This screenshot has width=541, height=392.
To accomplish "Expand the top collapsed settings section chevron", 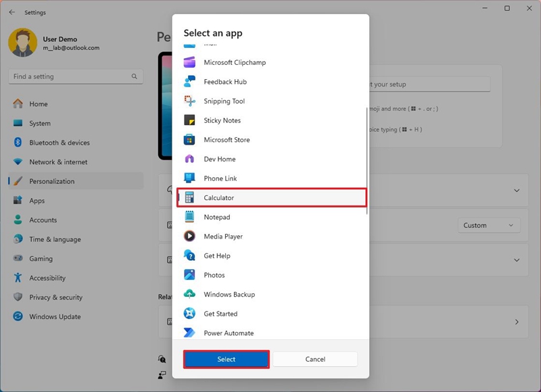I will (517, 191).
